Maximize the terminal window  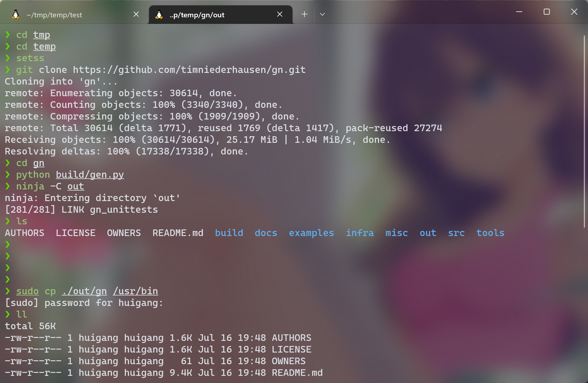point(547,12)
